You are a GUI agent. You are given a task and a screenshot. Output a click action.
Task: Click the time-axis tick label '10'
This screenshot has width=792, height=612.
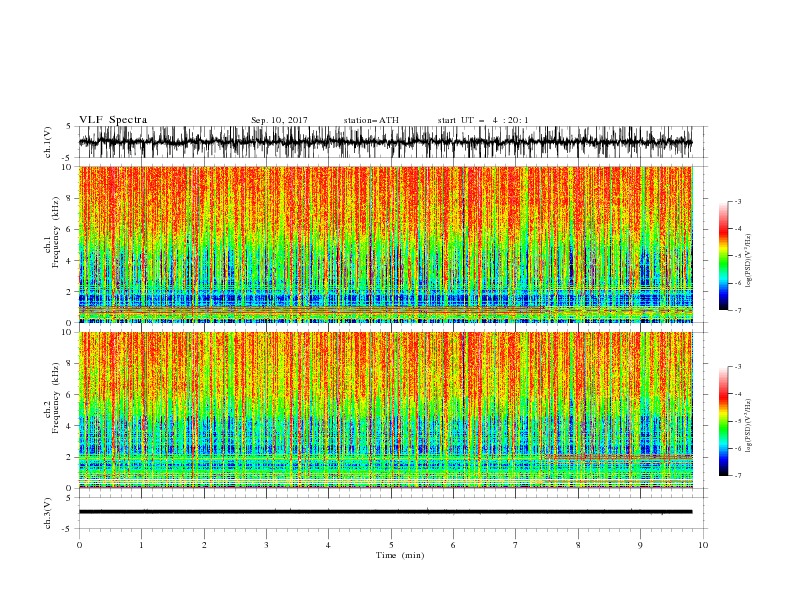703,545
